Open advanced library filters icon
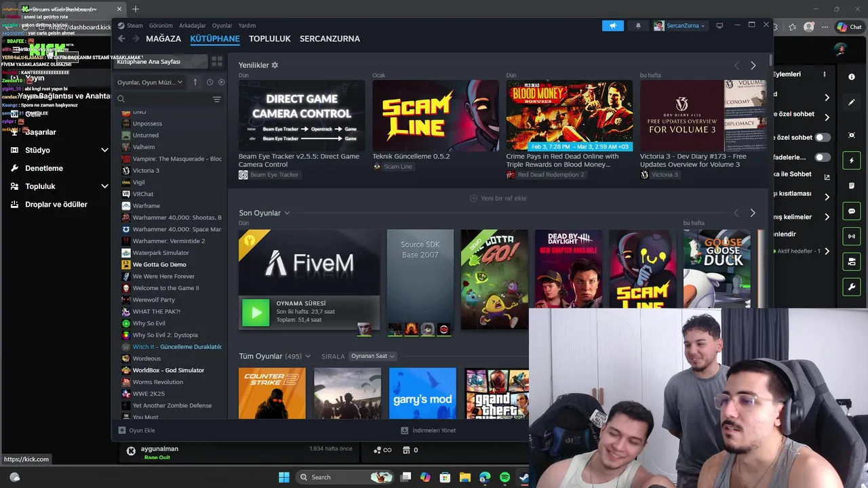 (217, 100)
